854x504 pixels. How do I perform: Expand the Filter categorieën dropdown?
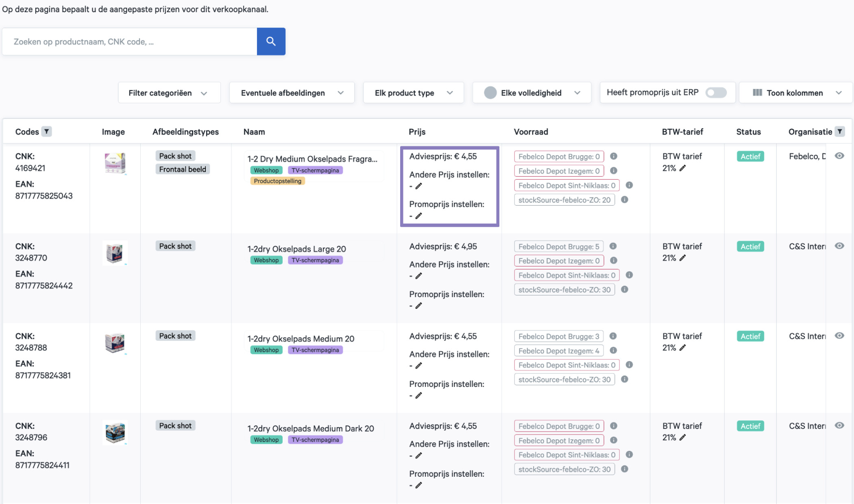(168, 92)
